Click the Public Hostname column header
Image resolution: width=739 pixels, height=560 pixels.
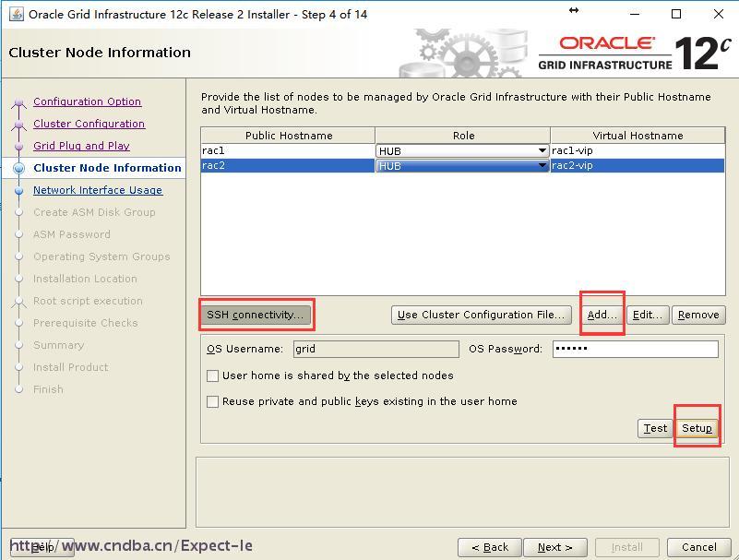[x=289, y=136]
